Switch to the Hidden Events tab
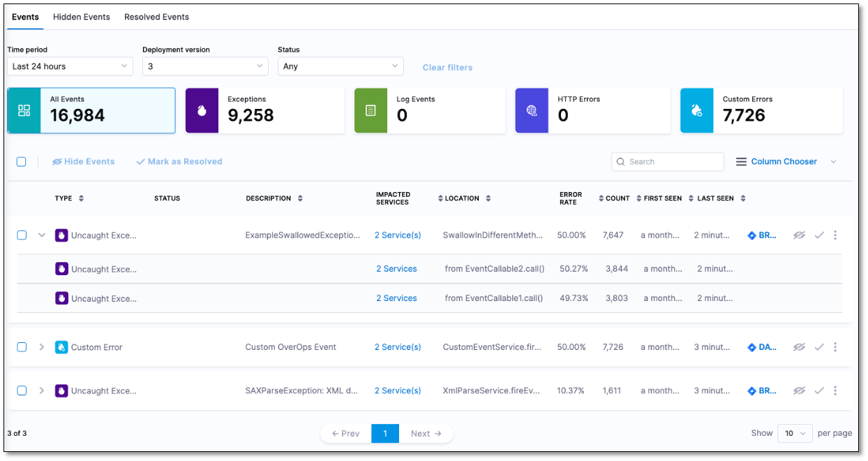This screenshot has height=461, width=868. click(x=82, y=17)
